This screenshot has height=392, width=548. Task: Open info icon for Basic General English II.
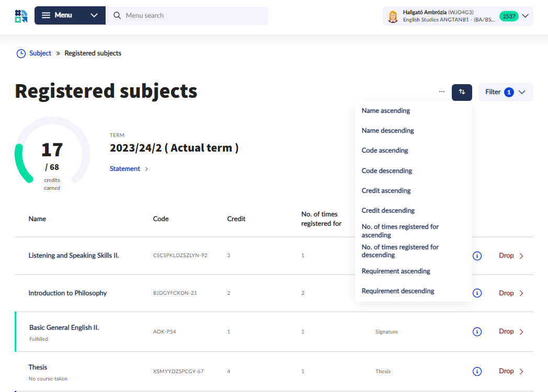(x=477, y=331)
